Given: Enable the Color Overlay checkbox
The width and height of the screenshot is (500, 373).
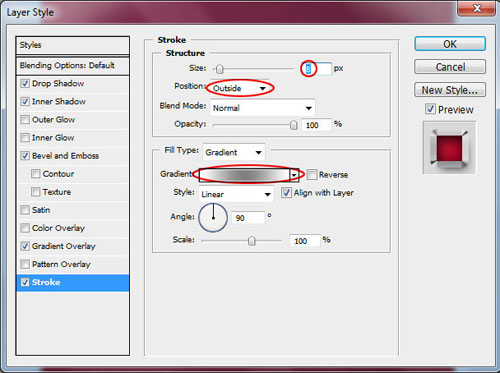Looking at the screenshot, I should (x=25, y=228).
